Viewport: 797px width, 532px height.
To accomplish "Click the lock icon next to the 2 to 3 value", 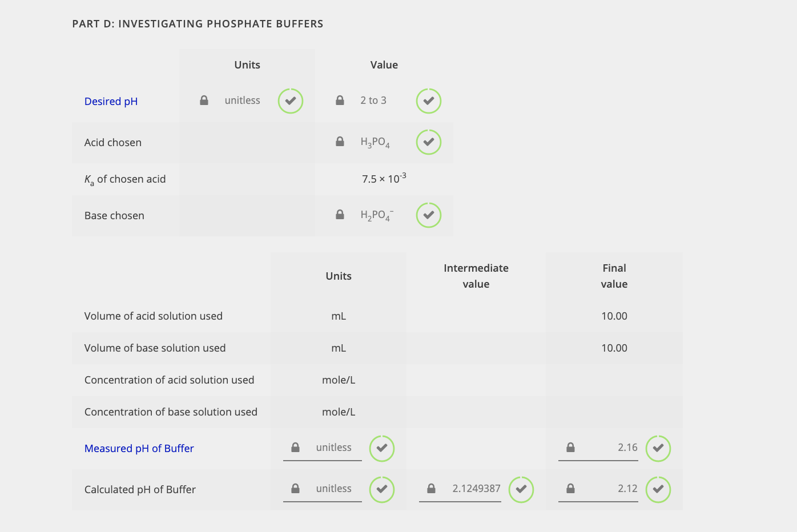I will (340, 100).
